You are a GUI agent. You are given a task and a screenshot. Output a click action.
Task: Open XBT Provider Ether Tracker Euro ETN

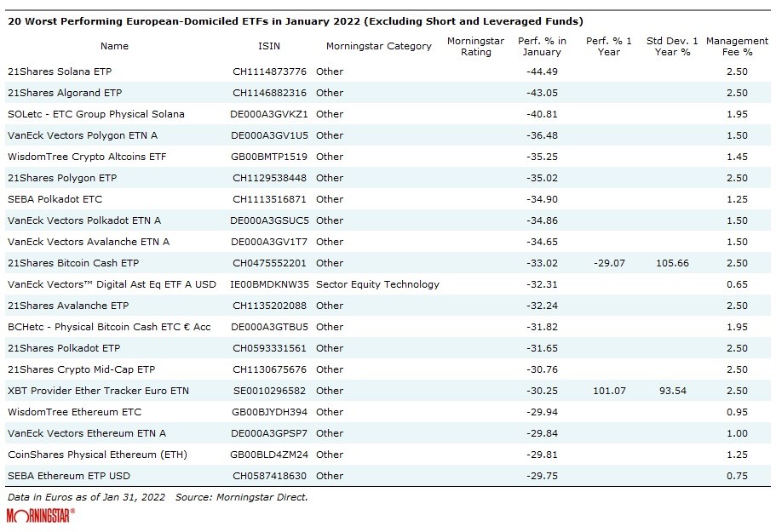tap(98, 391)
